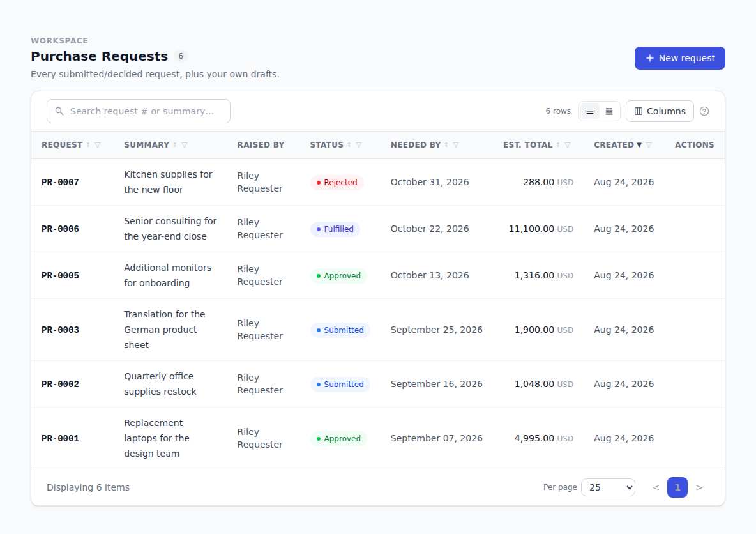Screen dimensions: 756x534
Task: Click the Approved badge on PR-0001
Action: (338, 438)
